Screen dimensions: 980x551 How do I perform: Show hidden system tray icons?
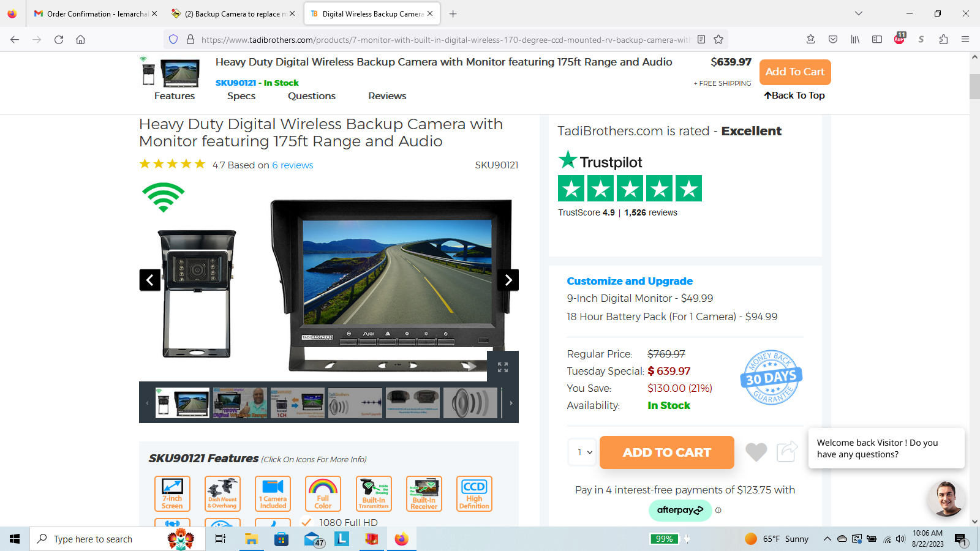tap(827, 539)
